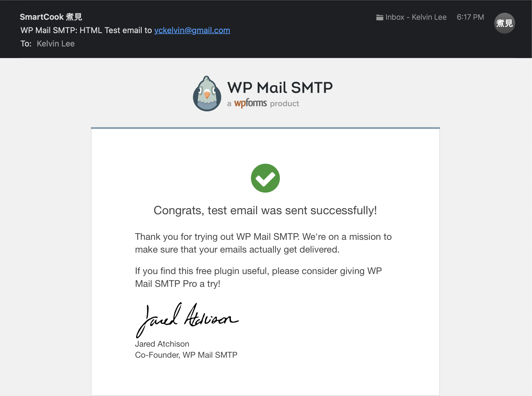Click recipient Kelvin Lee in To field

(x=56, y=44)
